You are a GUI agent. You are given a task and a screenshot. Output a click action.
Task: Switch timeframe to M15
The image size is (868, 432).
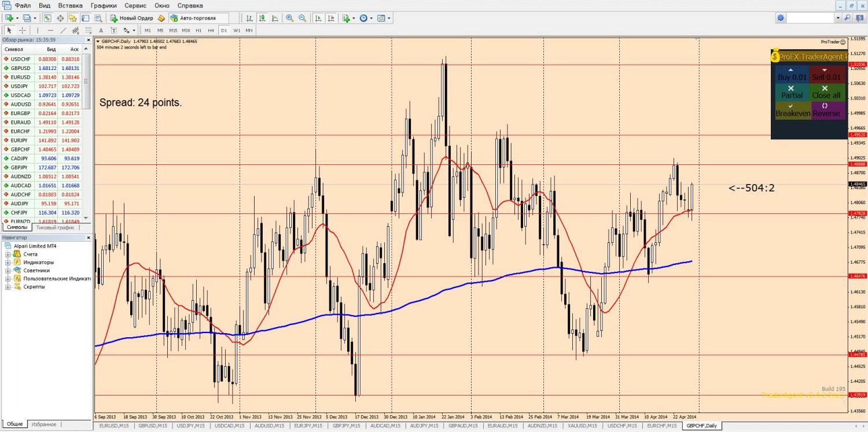(173, 30)
